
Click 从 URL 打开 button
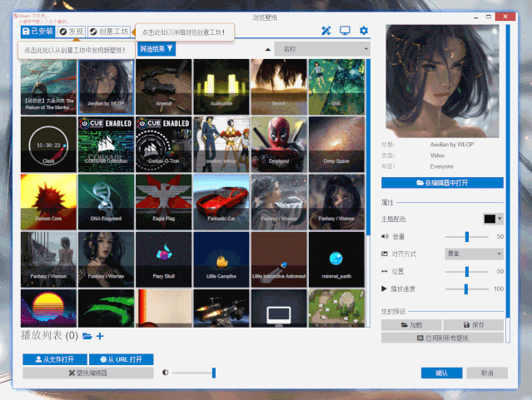pyautogui.click(x=121, y=359)
